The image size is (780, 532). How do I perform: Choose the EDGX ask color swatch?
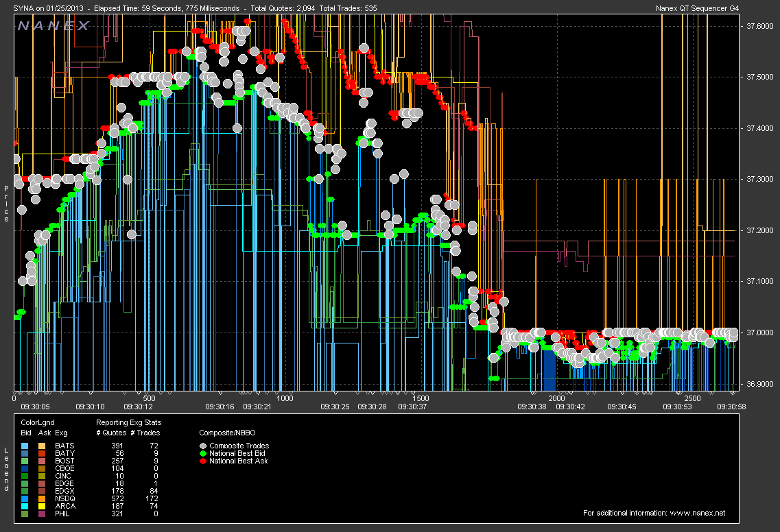coord(42,491)
